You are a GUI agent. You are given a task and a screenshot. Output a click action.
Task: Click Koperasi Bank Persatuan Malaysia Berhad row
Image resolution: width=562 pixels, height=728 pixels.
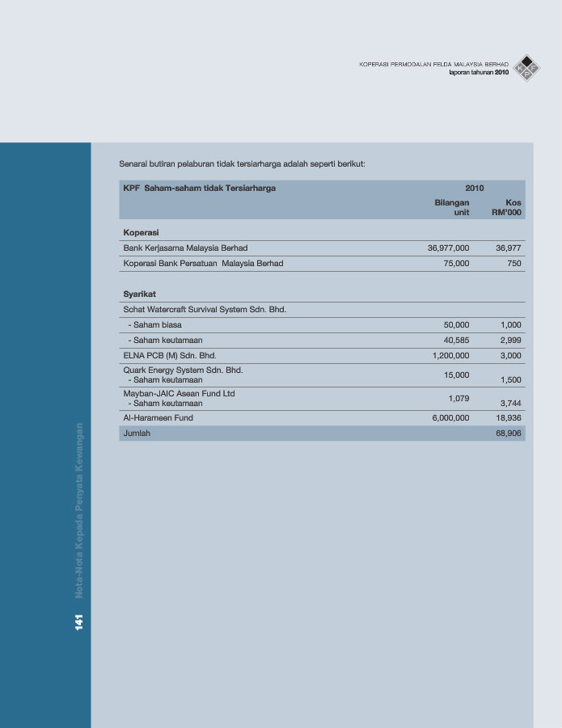pyautogui.click(x=203, y=264)
